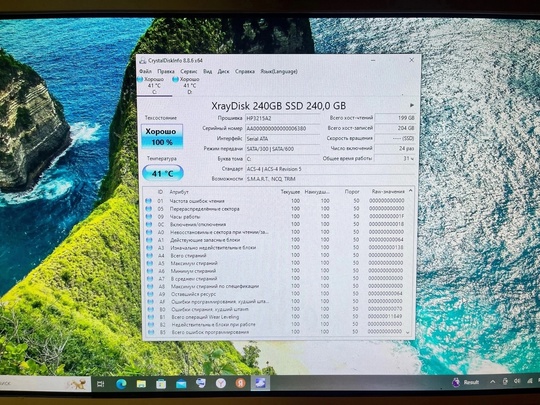This screenshot has height=405, width=540.
Task: Open the Справка menu
Action: [x=245, y=71]
